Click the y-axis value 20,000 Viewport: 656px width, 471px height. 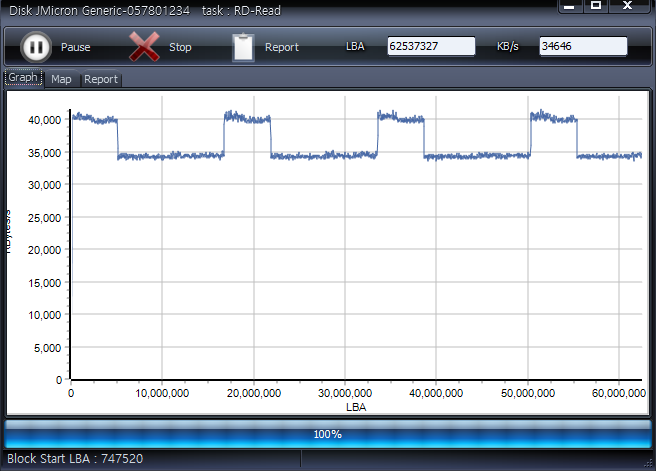(x=44, y=250)
